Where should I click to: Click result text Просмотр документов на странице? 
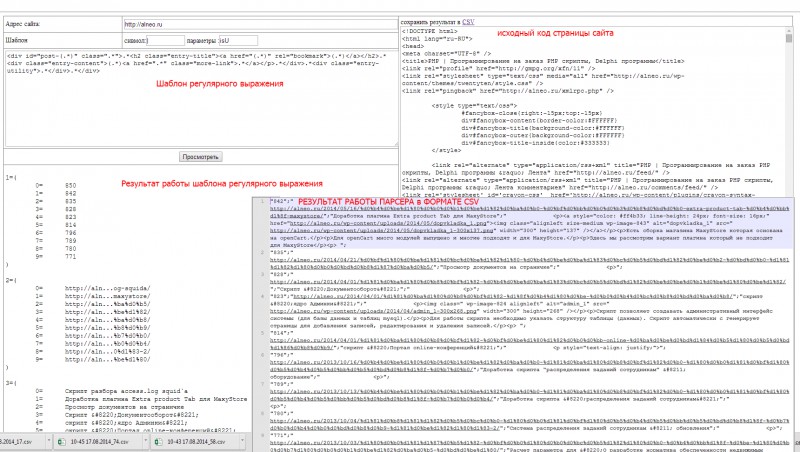[x=124, y=407]
